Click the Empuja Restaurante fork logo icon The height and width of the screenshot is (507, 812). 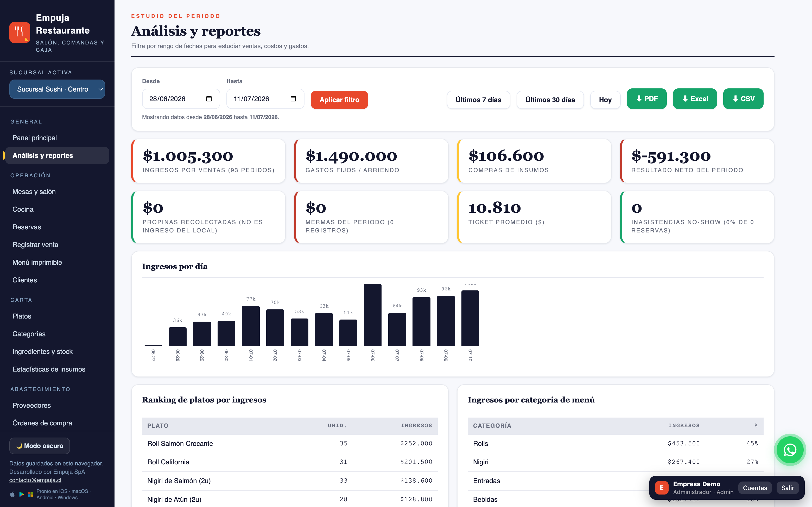[20, 32]
